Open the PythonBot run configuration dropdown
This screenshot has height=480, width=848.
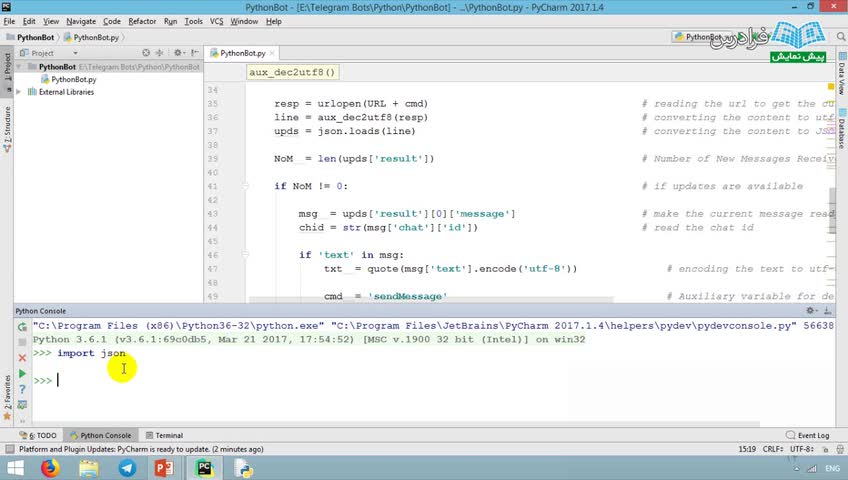(703, 37)
